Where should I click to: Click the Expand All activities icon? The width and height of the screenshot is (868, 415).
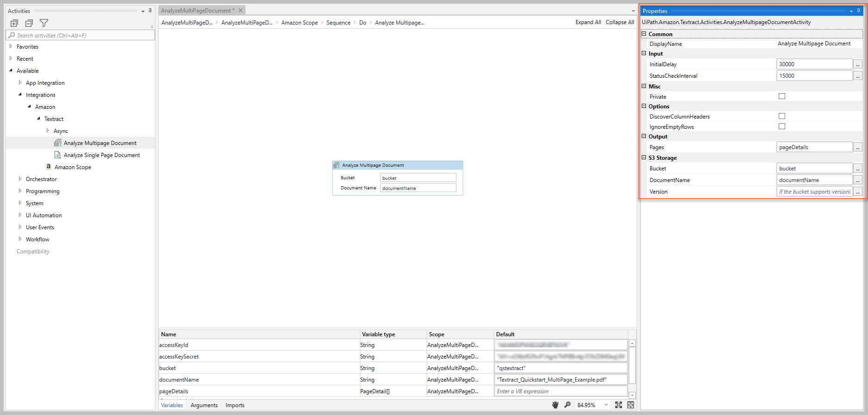pyautogui.click(x=14, y=23)
